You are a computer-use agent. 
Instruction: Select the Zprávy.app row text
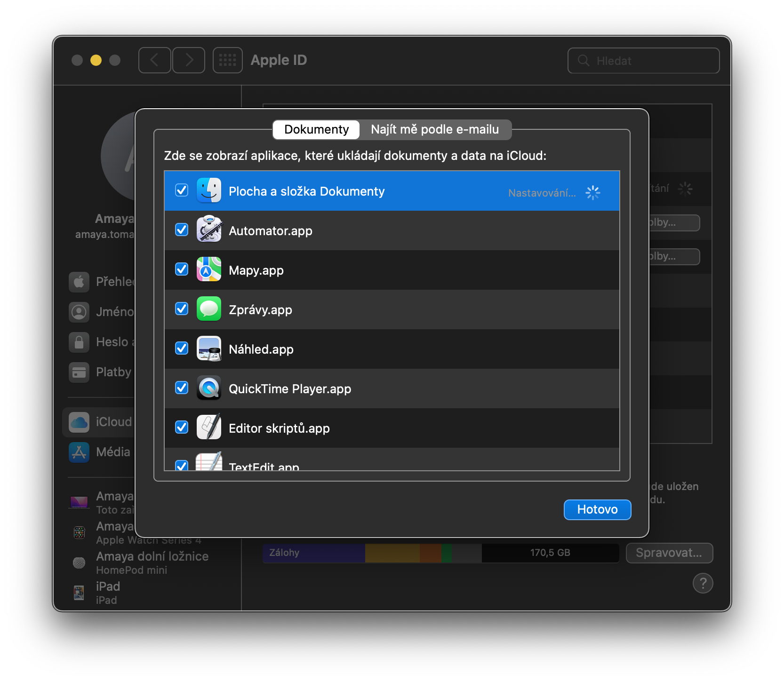point(260,310)
